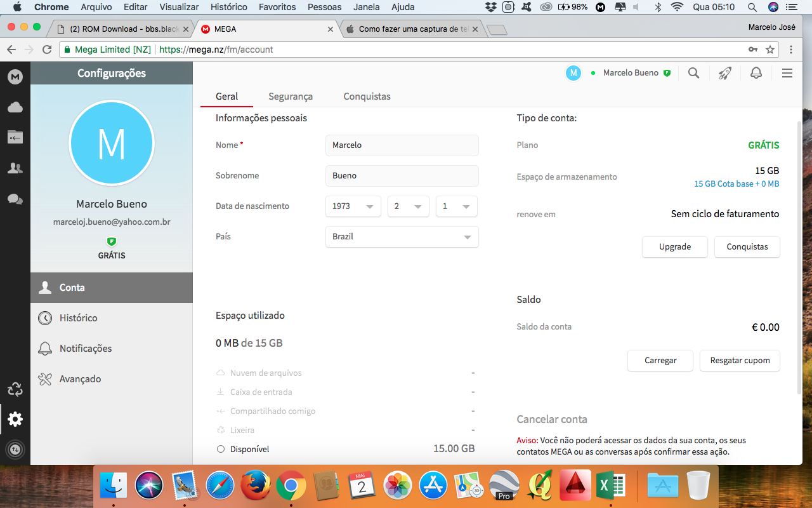
Task: Switch to the Conquistas tab
Action: tap(367, 97)
